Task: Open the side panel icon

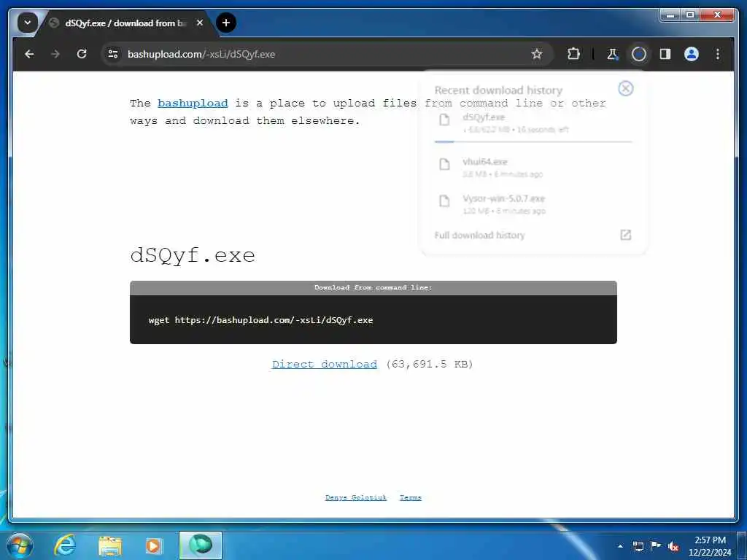Action: [x=665, y=54]
